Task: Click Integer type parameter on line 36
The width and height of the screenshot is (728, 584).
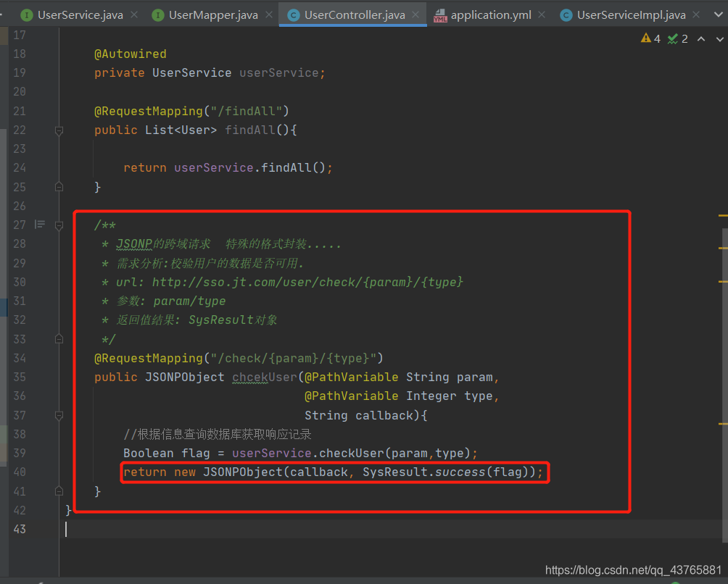Action: pos(449,396)
